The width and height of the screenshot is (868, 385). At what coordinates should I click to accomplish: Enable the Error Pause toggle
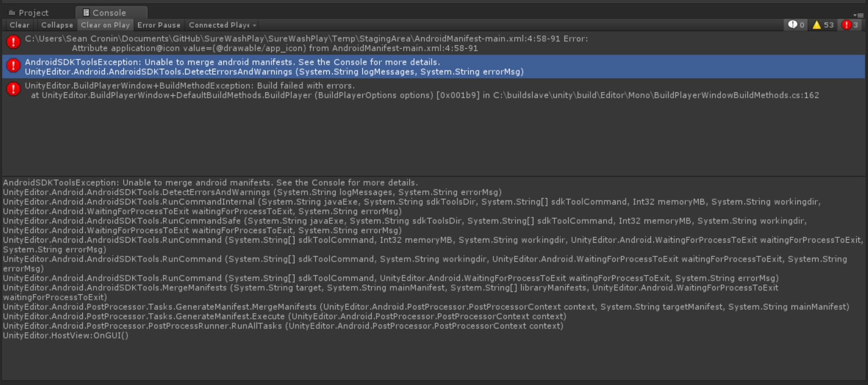pyautogui.click(x=159, y=25)
